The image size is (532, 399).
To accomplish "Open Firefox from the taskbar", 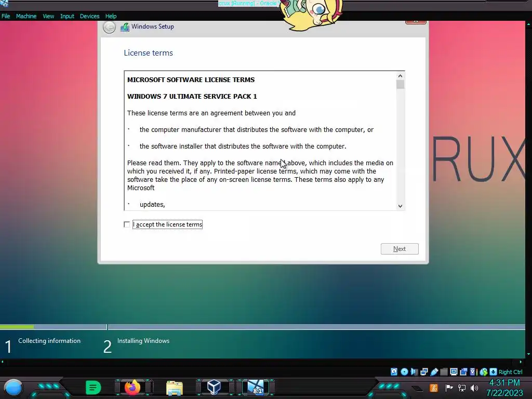I will [132, 388].
